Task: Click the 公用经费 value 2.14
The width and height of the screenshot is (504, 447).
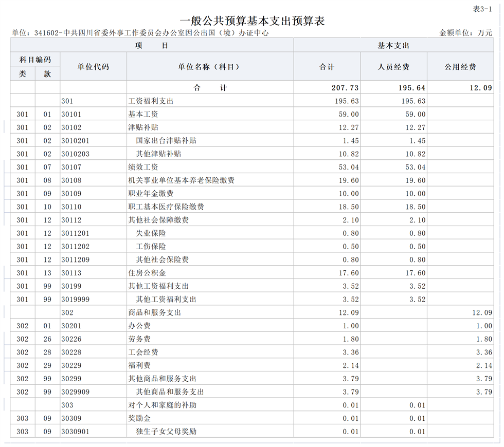Action: pyautogui.click(x=484, y=365)
